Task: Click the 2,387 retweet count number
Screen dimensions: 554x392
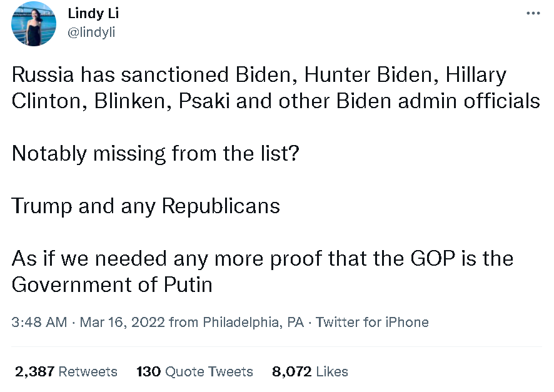Action: 34,371
